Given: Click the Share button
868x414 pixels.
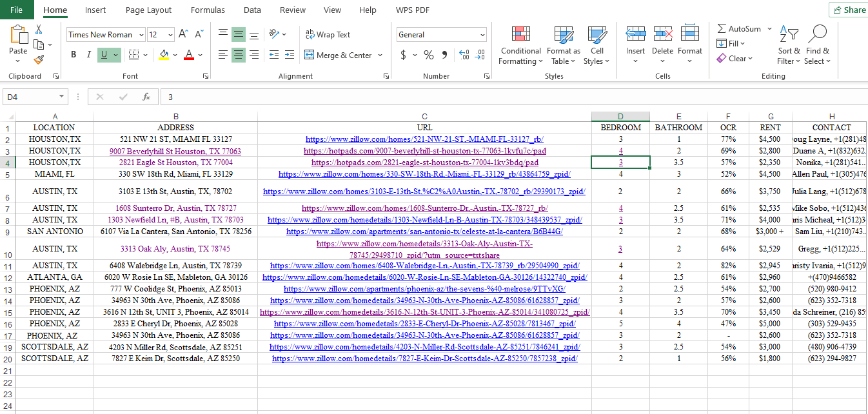Looking at the screenshot, I should pyautogui.click(x=849, y=10).
